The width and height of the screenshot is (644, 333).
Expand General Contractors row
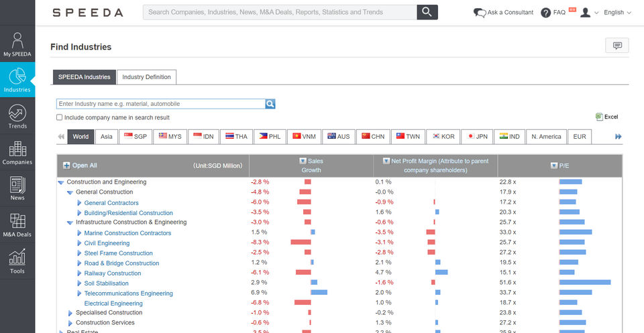(x=79, y=202)
